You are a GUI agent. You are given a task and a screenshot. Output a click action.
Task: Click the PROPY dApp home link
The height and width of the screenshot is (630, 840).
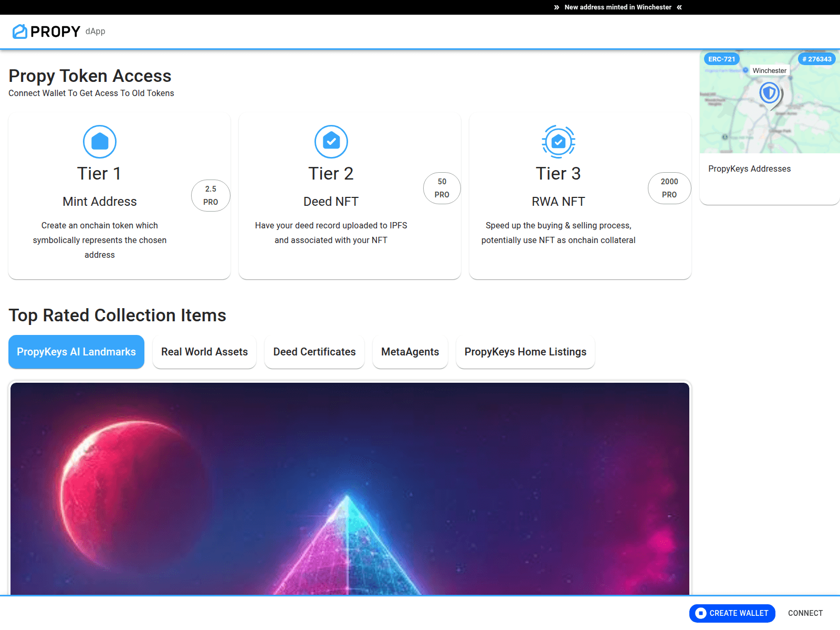point(59,31)
